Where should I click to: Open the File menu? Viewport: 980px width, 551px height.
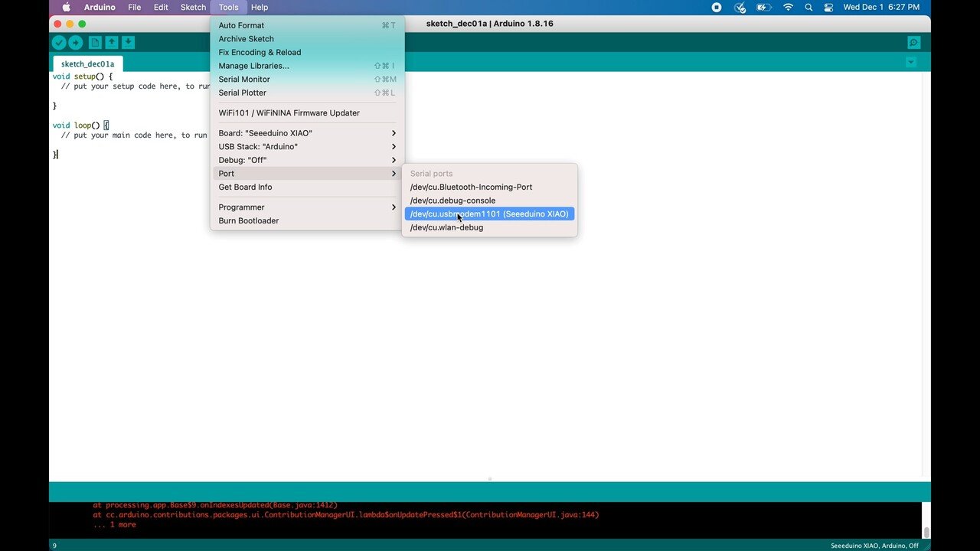[x=134, y=8]
